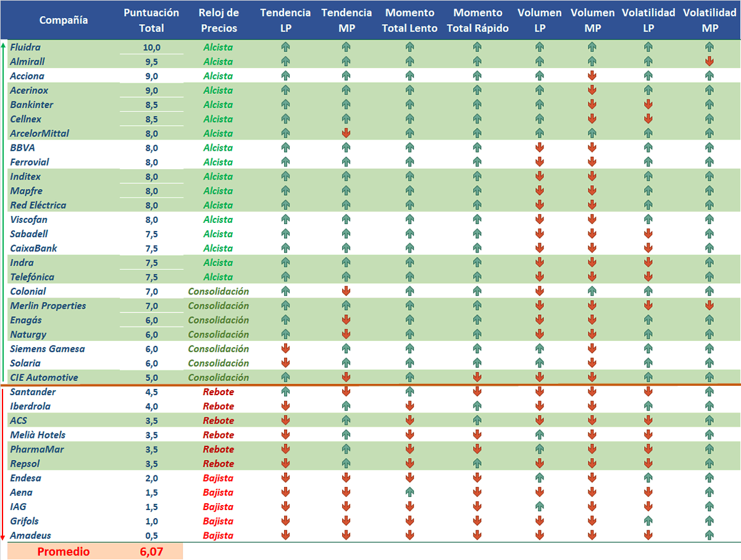Click Amadeus' 0,5 score cell
Image resolution: width=741 pixels, height=560 pixels.
(152, 535)
